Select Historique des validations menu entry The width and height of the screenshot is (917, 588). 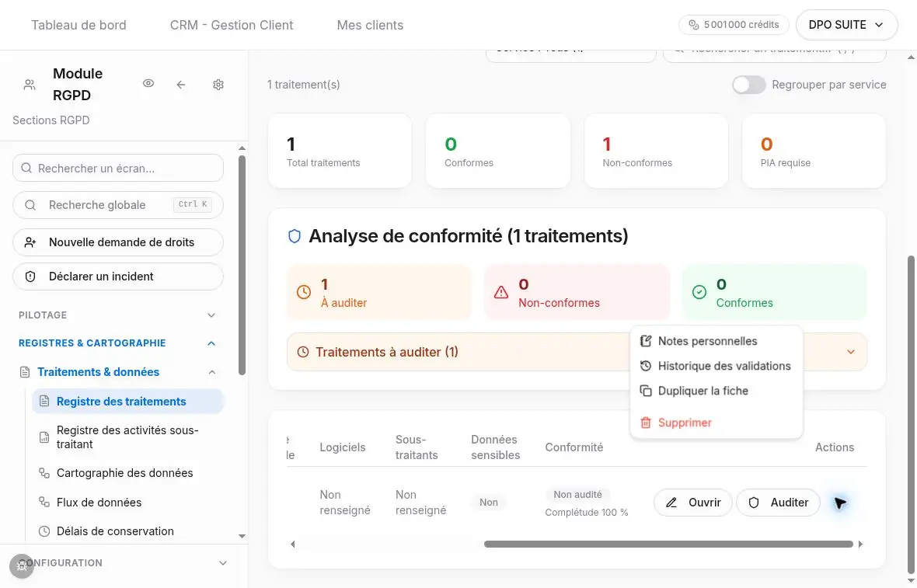tap(716, 366)
